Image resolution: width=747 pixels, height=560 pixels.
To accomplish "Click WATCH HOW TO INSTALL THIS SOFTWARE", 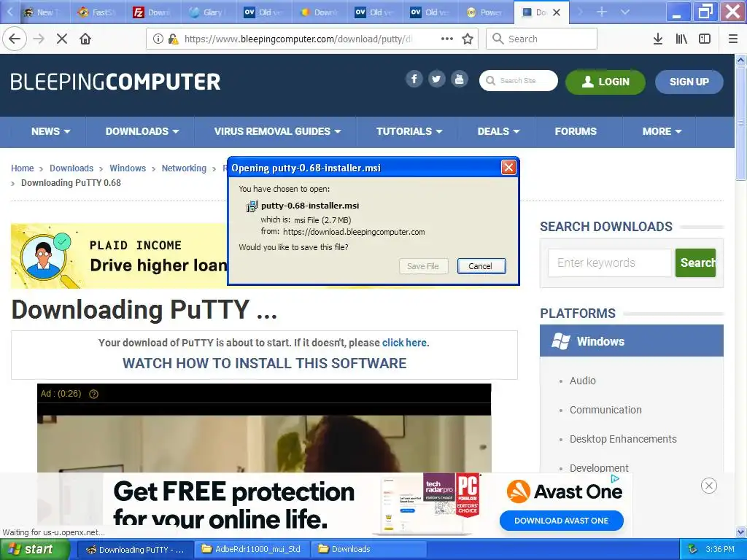I will pyautogui.click(x=264, y=363).
